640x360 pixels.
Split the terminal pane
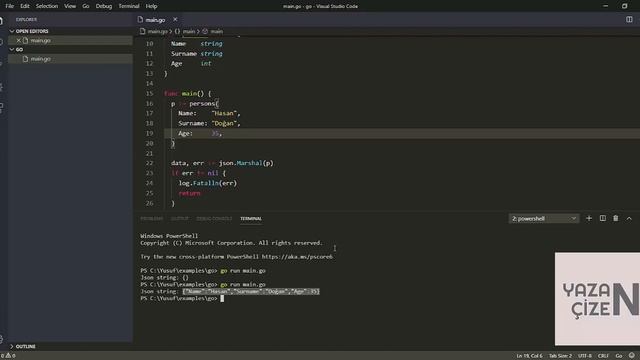click(x=602, y=218)
